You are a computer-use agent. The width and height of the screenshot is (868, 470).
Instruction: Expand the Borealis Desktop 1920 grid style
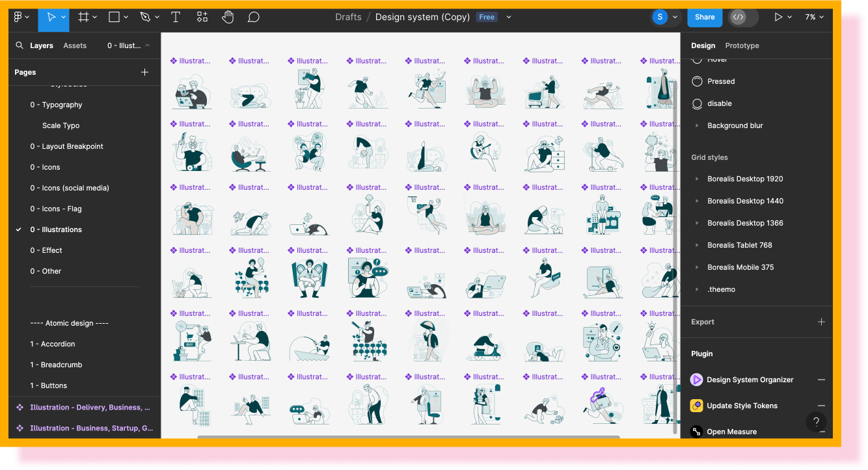click(697, 179)
